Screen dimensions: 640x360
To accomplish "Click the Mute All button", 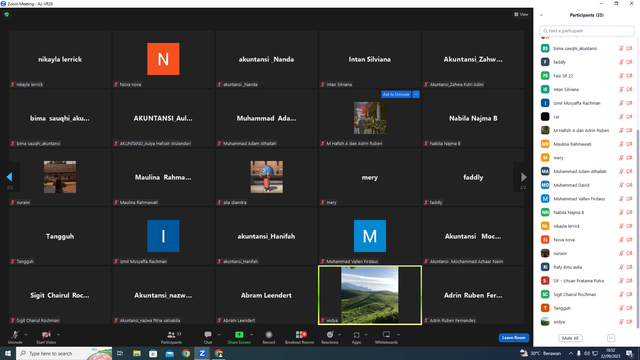I will coord(570,338).
